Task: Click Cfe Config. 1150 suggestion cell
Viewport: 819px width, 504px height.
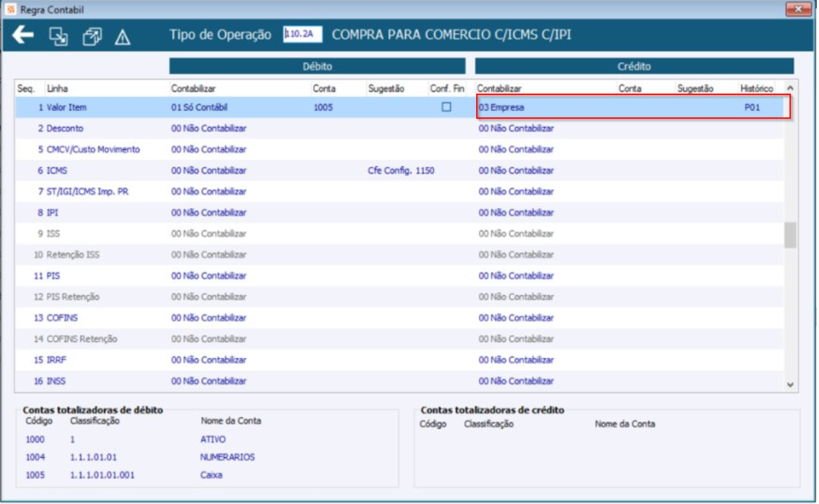Action: (400, 170)
